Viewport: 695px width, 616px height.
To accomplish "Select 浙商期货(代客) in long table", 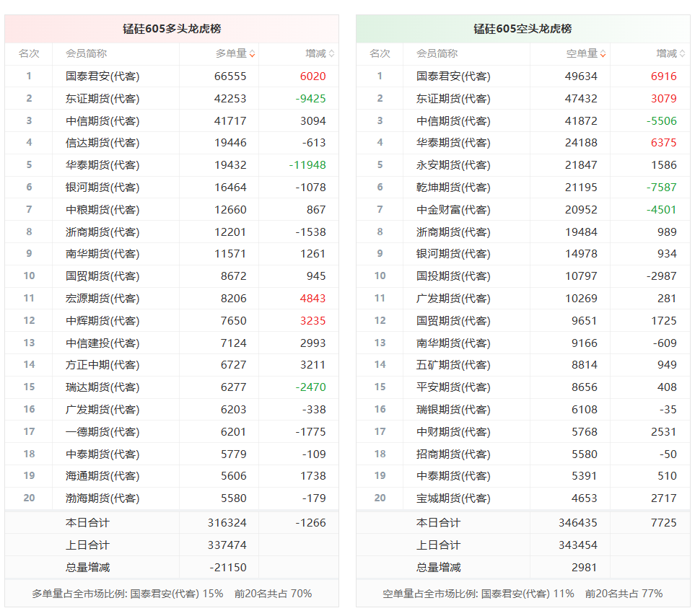I will click(x=102, y=232).
